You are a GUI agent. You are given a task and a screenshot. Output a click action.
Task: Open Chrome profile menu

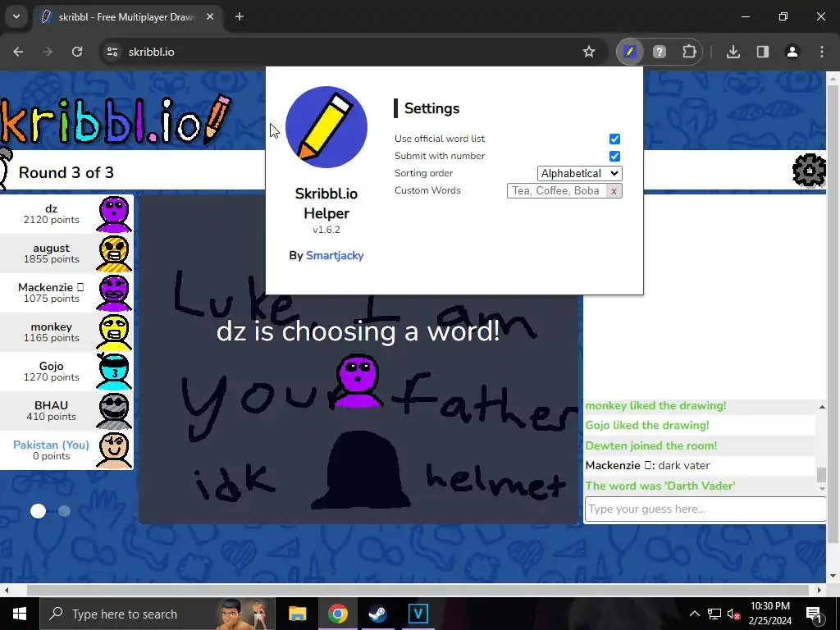pyautogui.click(x=792, y=52)
